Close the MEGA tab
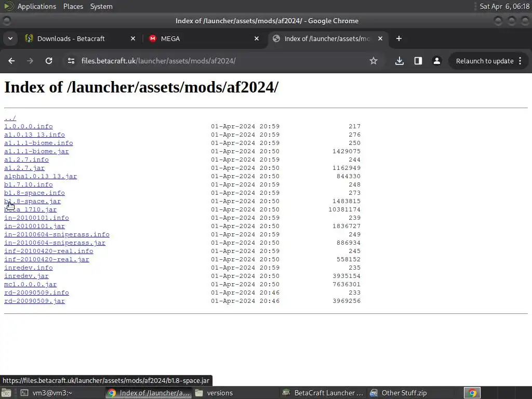This screenshot has height=399, width=532. pos(257,38)
